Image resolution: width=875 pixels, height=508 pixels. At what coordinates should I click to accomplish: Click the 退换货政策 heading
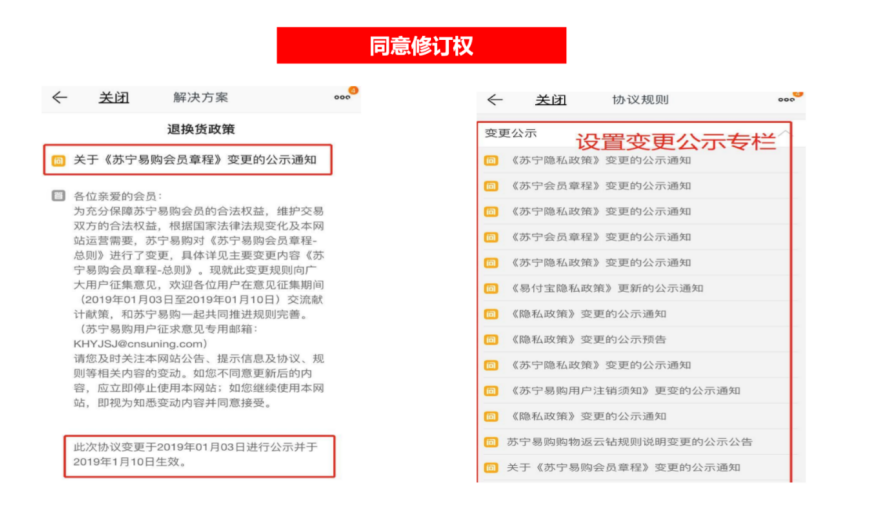click(201, 129)
